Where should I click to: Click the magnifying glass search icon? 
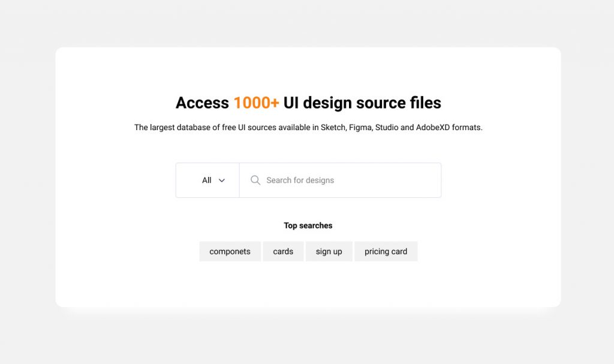[x=255, y=180]
